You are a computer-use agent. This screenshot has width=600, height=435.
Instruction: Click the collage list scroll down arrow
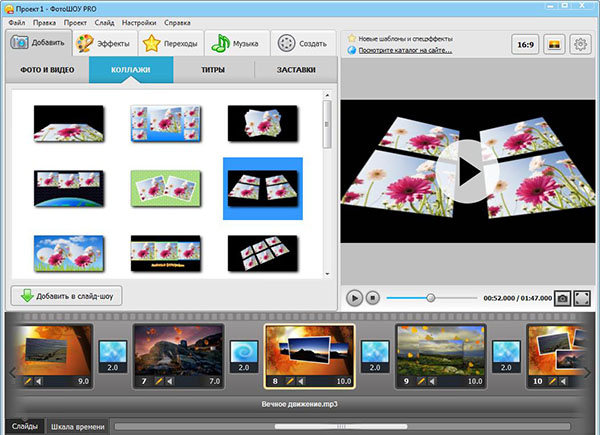[x=327, y=274]
